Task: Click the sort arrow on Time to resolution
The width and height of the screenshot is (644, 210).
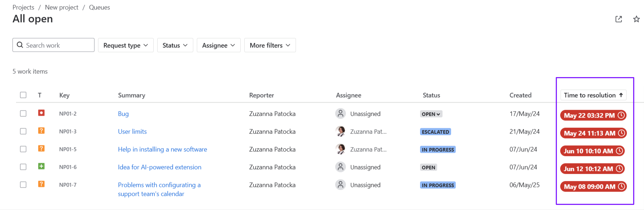Action: [x=621, y=95]
